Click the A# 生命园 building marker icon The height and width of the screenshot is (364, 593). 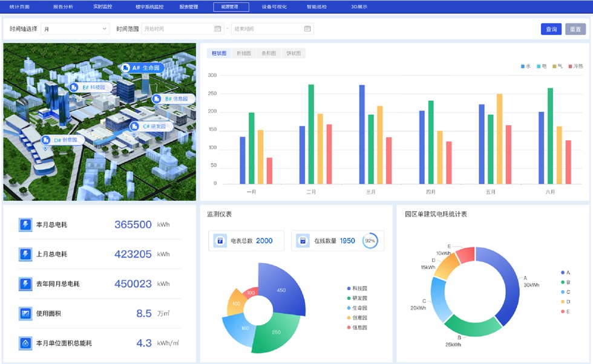tap(126, 68)
